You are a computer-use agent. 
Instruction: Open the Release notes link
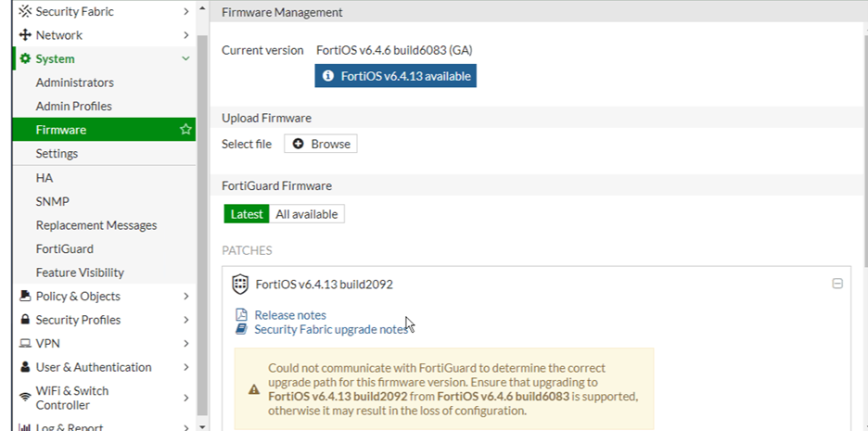point(290,315)
